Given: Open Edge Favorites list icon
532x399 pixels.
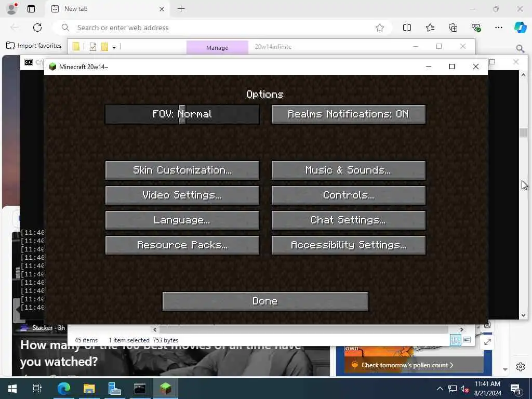Looking at the screenshot, I should tap(430, 28).
